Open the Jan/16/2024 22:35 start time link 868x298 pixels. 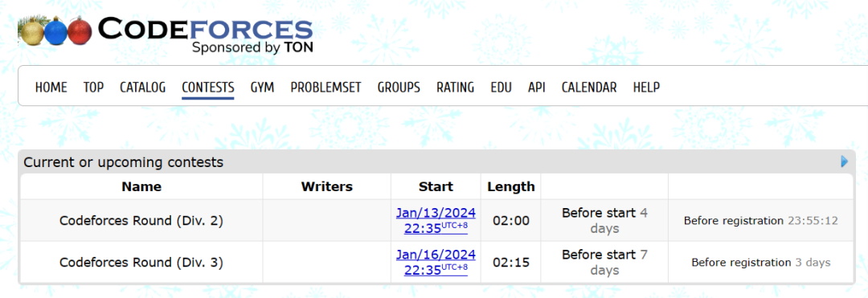point(436,262)
